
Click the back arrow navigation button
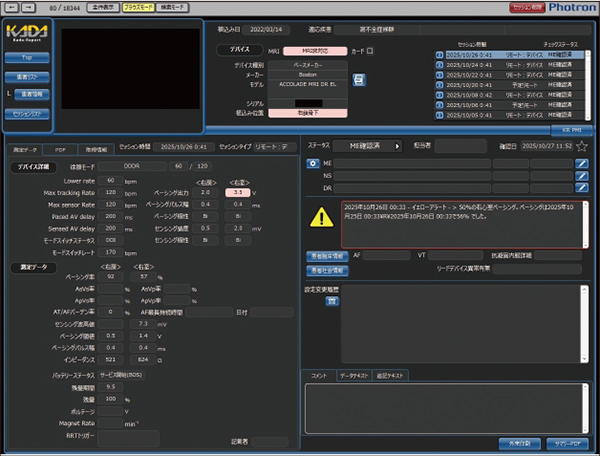(x=11, y=6)
